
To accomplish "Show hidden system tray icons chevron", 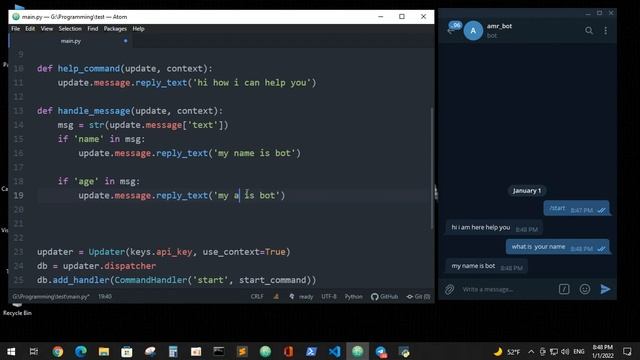I will click(531, 351).
